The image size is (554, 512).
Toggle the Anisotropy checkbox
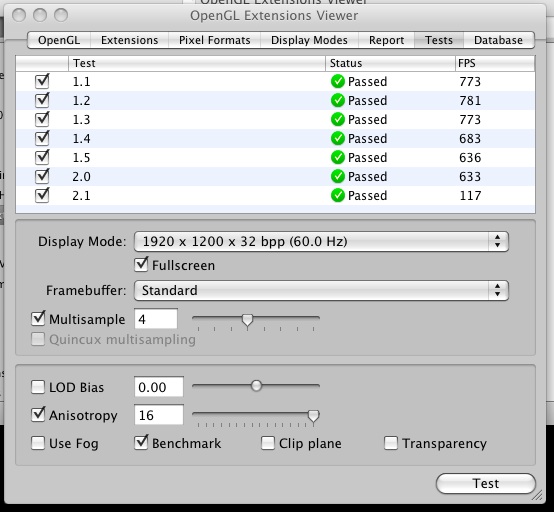click(x=38, y=414)
